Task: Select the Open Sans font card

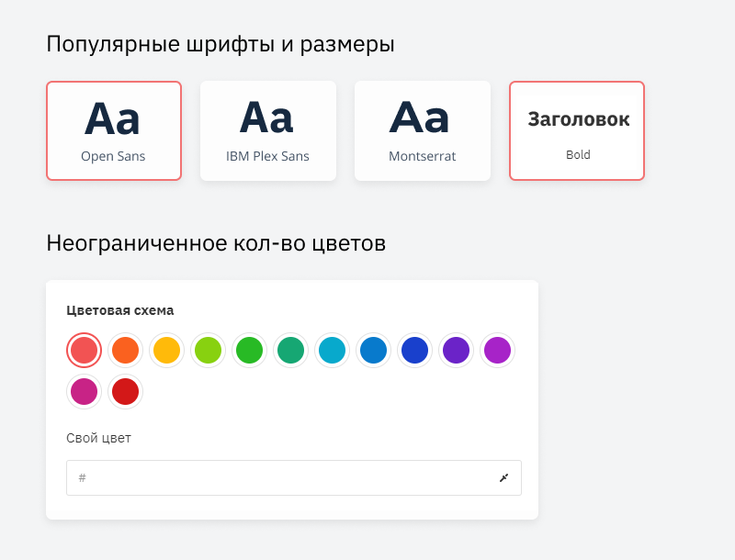Action: tap(114, 130)
